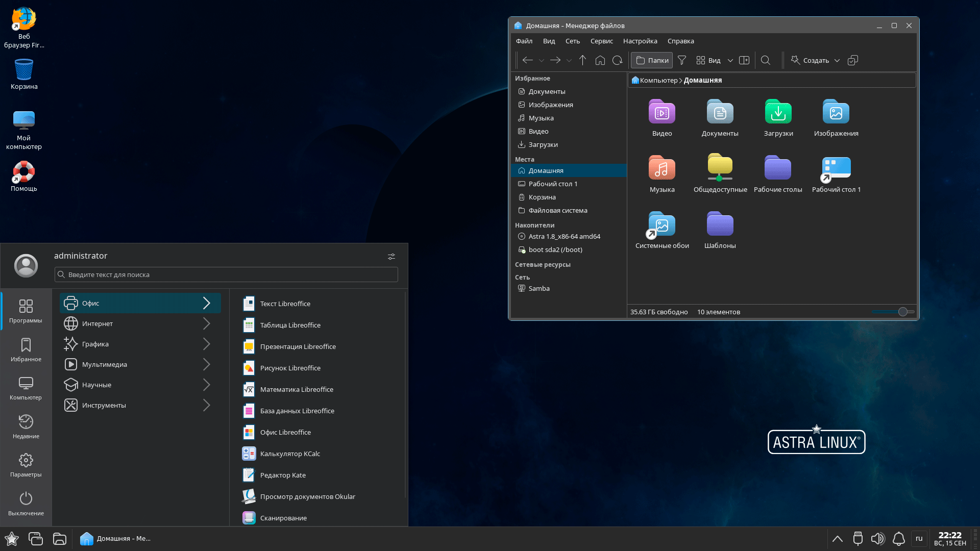The height and width of the screenshot is (551, 980).
Task: Open the Сервис menu
Action: 601,41
